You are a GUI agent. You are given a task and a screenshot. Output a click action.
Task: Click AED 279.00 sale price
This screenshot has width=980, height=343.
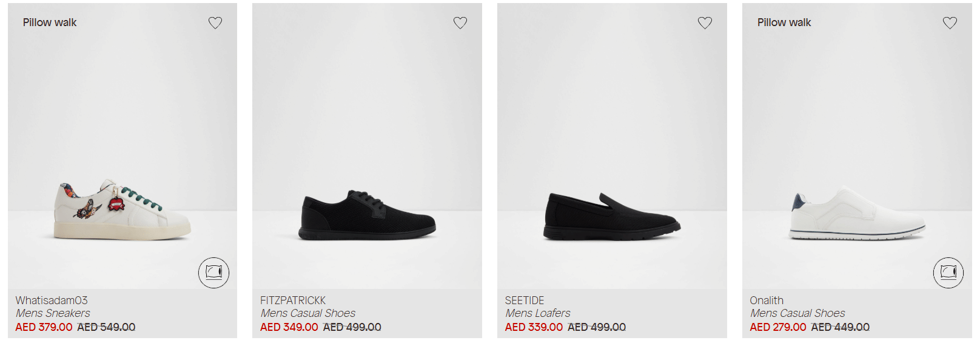(x=778, y=327)
